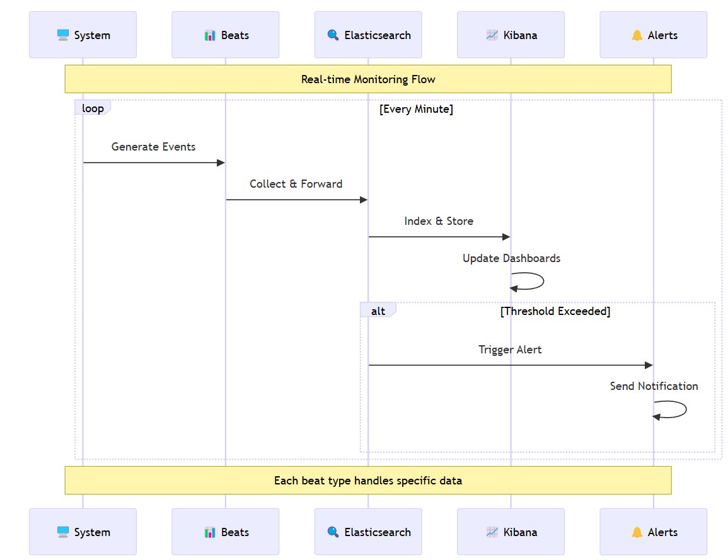Image resolution: width=728 pixels, height=560 pixels.
Task: Select the bottom System label text
Action: point(93,533)
